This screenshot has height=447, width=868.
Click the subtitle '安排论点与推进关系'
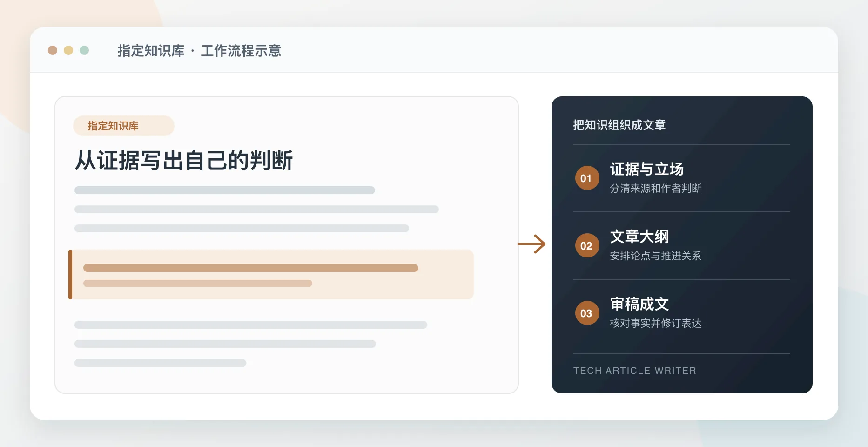coord(655,256)
